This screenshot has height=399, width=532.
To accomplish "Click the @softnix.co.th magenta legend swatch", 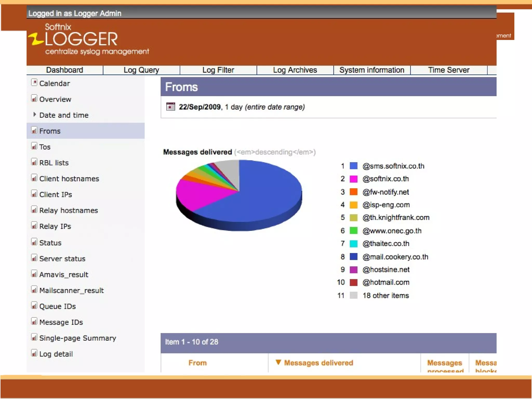I will click(x=353, y=179).
